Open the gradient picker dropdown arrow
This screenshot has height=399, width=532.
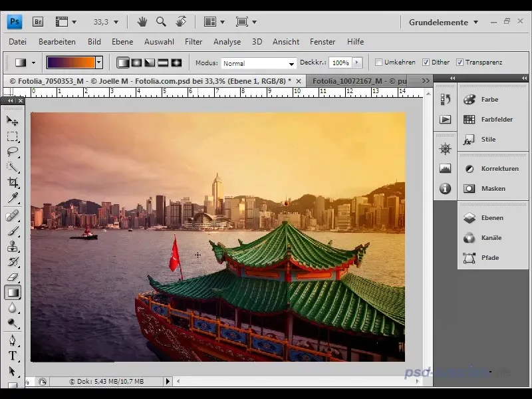tap(99, 63)
